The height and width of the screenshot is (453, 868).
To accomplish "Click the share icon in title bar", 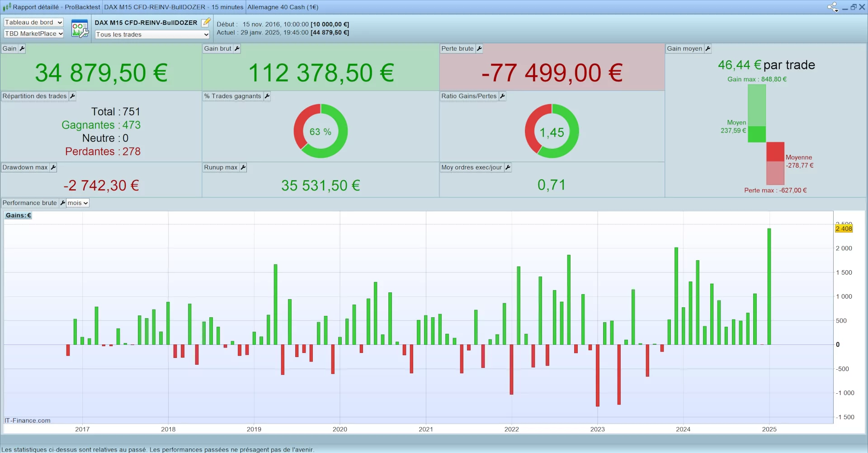I will coord(832,7).
